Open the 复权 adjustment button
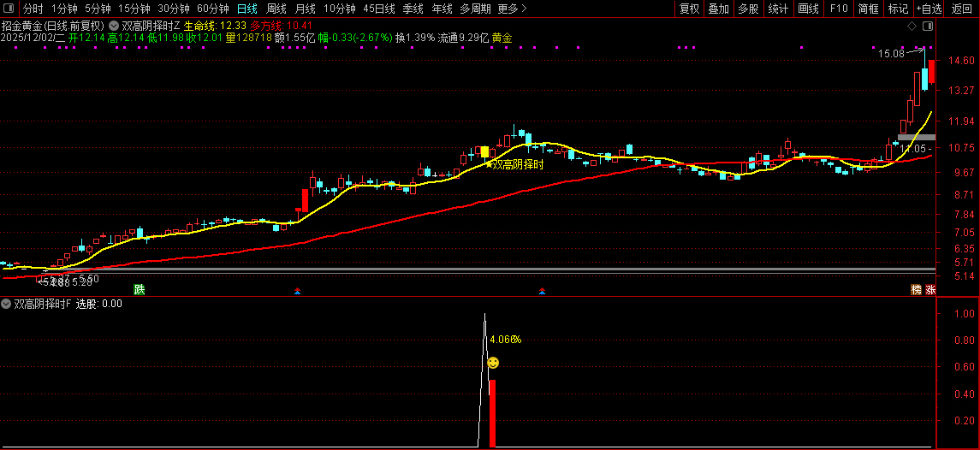Screen dimensions: 980x450 689,9
